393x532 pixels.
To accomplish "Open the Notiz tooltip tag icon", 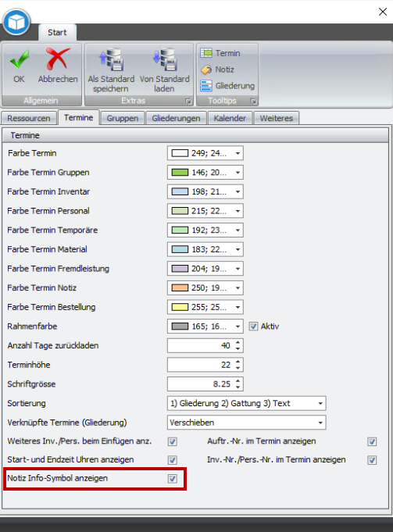I will click(x=206, y=70).
